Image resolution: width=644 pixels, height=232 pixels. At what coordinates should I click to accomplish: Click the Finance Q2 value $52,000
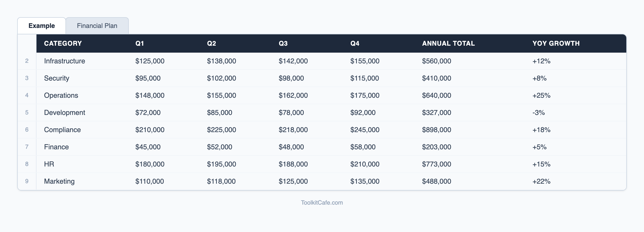219,147
